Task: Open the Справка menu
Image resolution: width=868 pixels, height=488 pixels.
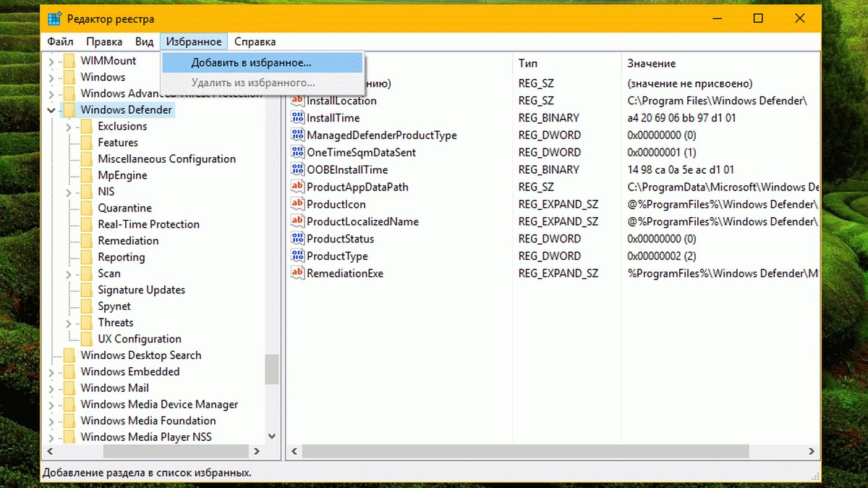Action: coord(255,42)
